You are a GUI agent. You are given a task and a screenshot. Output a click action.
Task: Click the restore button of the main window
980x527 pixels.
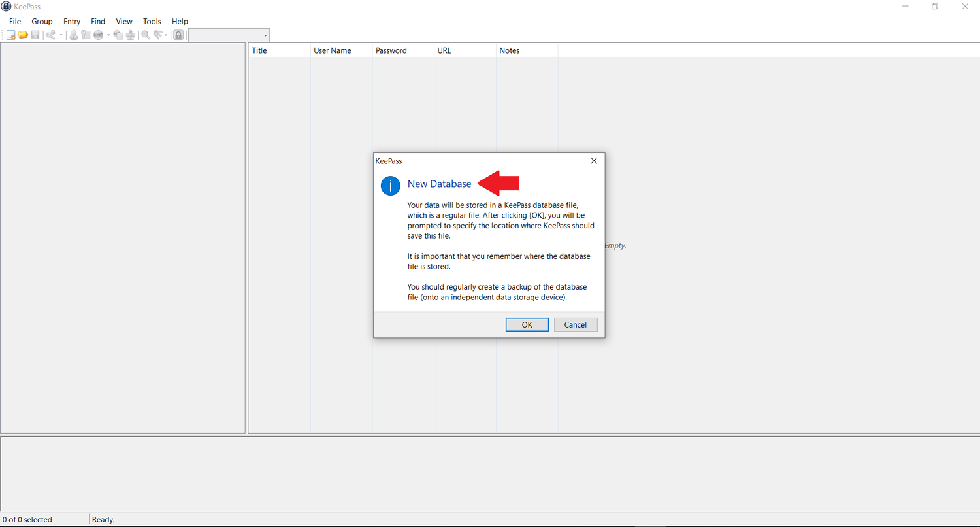point(935,7)
